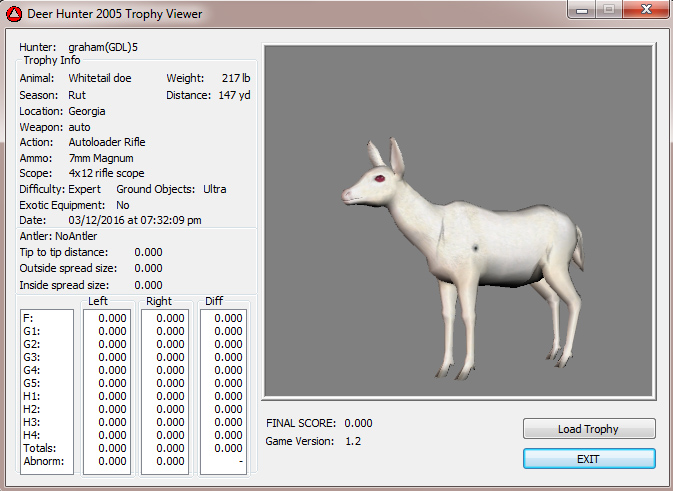Minimize the Trophy Viewer window
673x491 pixels.
click(x=580, y=12)
